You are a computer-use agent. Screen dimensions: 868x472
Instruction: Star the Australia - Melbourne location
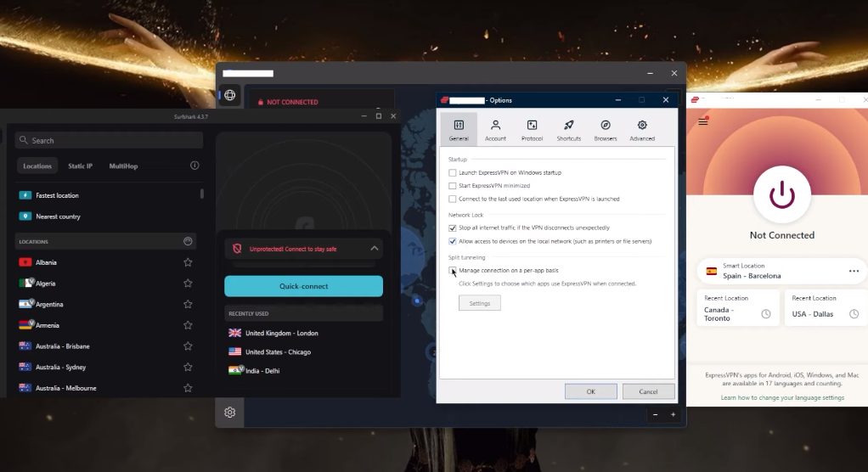[188, 388]
